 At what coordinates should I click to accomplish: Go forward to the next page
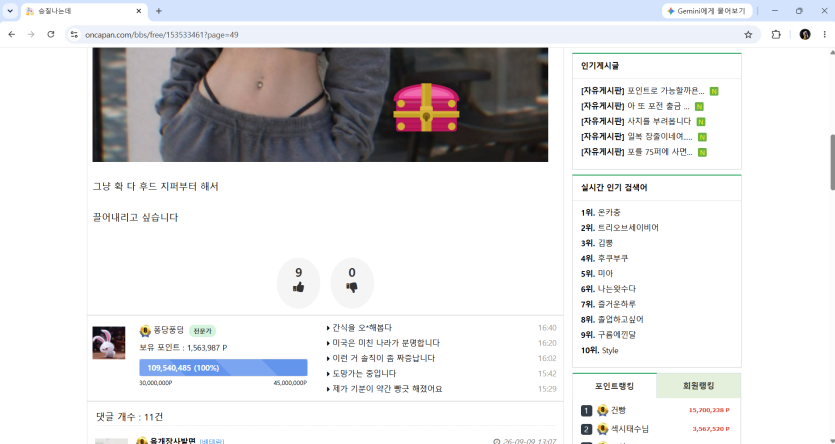pyautogui.click(x=31, y=35)
